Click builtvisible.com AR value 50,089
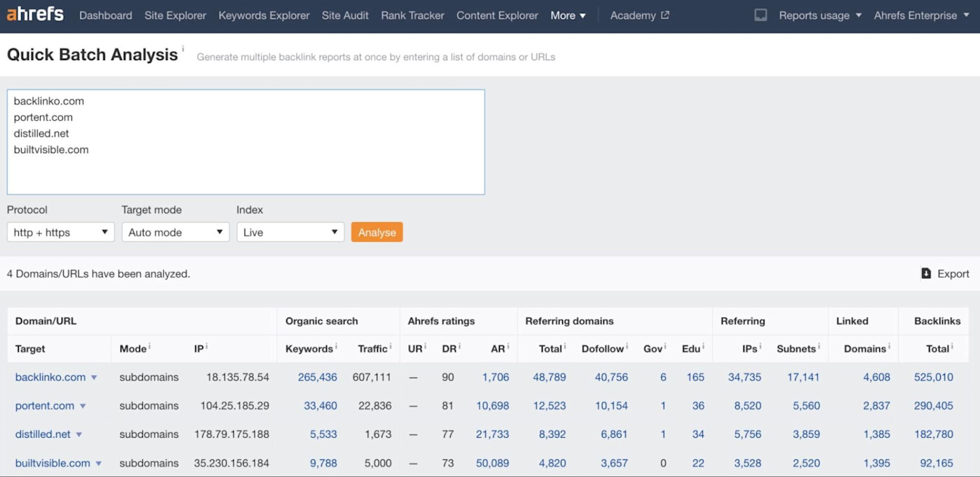 pyautogui.click(x=493, y=463)
